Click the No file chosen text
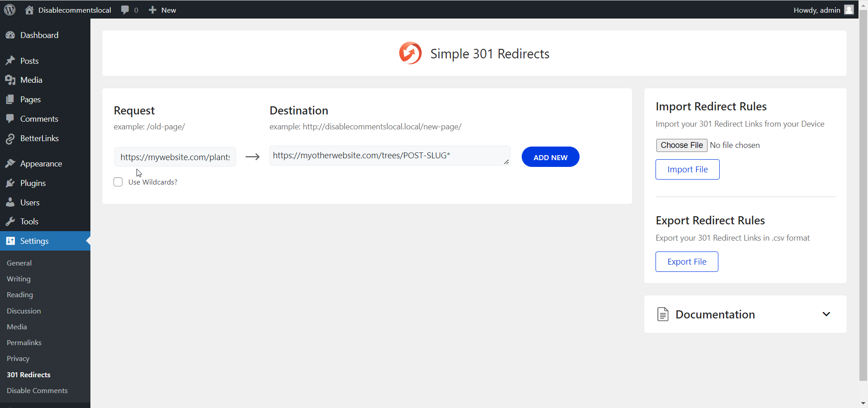 coord(735,145)
